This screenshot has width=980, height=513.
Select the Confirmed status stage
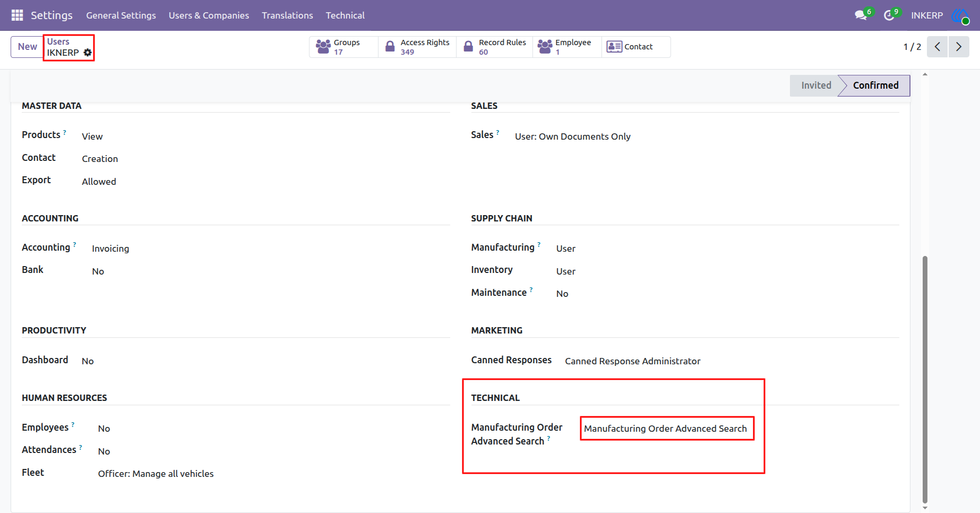tap(875, 85)
